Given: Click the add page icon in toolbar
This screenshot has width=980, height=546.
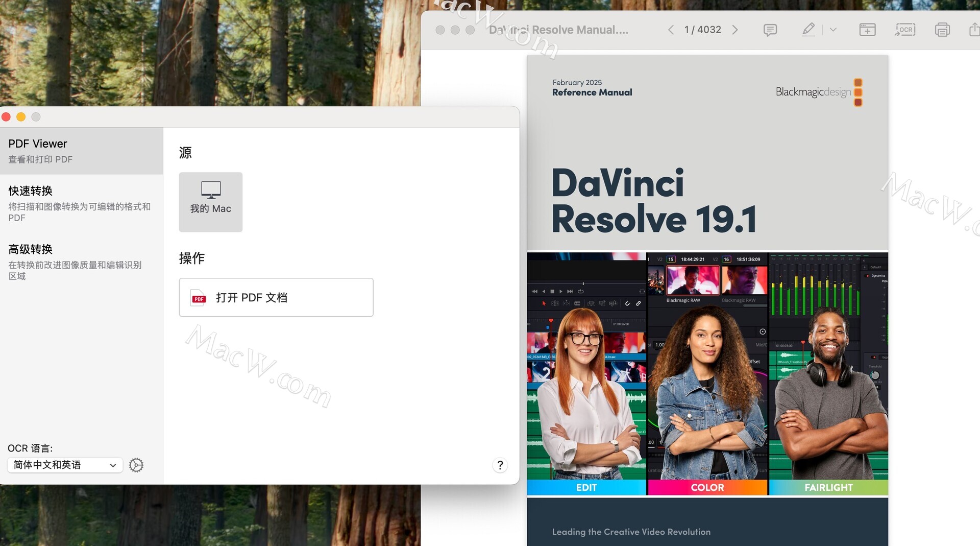Looking at the screenshot, I should pyautogui.click(x=867, y=30).
